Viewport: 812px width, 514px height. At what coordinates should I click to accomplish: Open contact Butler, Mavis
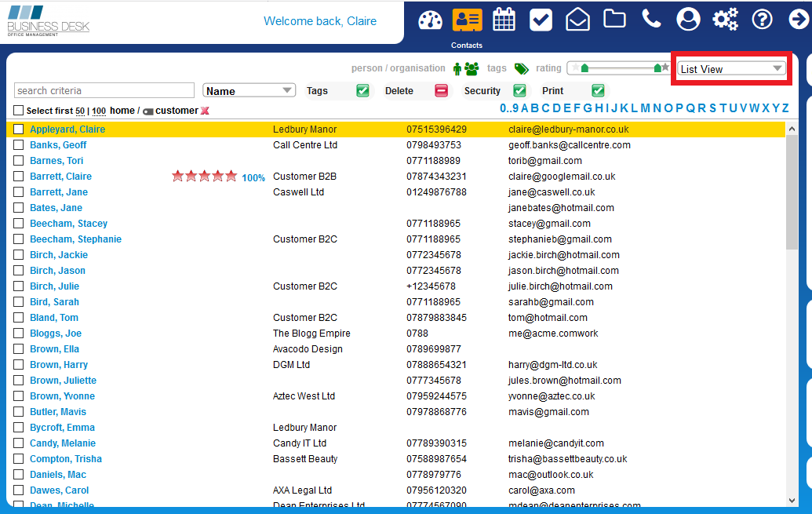coord(58,411)
